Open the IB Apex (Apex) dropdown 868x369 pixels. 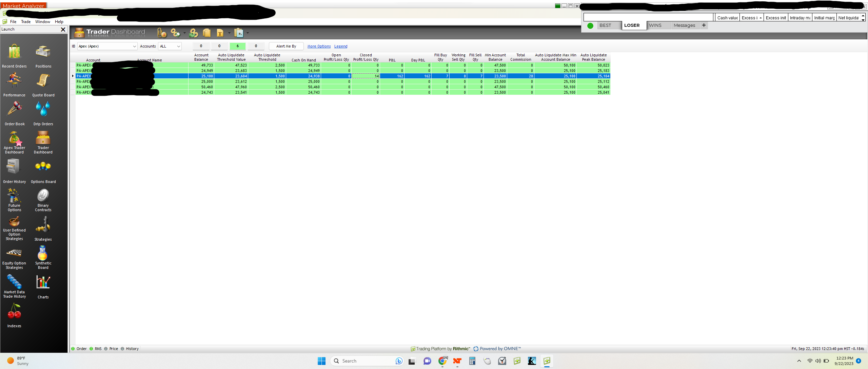107,46
